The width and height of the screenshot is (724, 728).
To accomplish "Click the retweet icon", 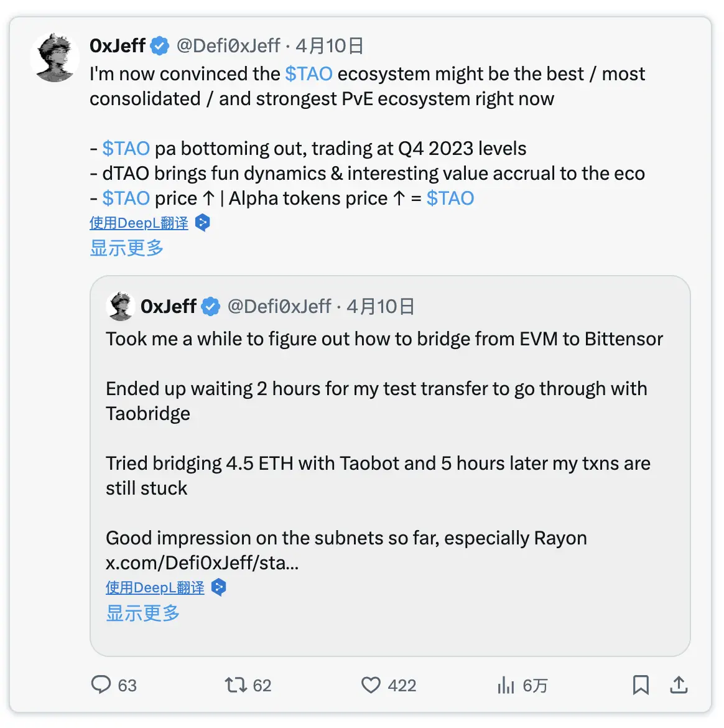I will point(236,685).
